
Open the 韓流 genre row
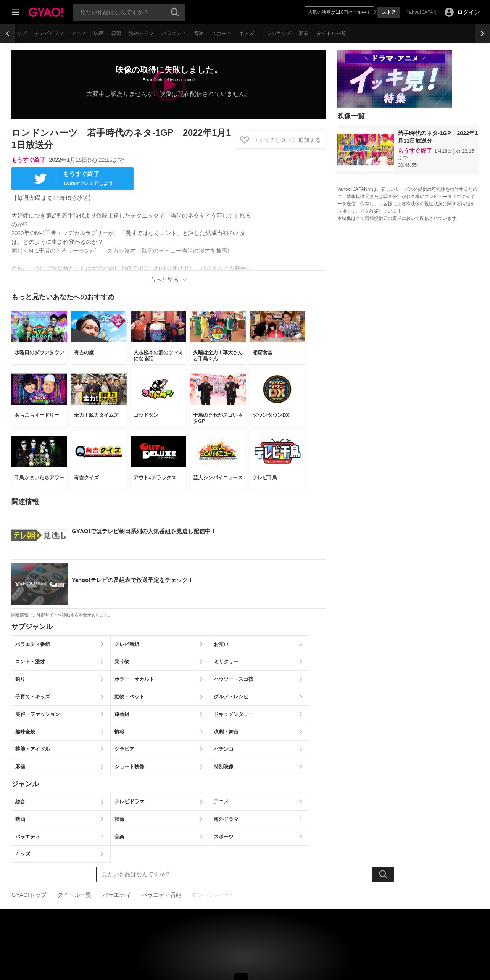160,819
